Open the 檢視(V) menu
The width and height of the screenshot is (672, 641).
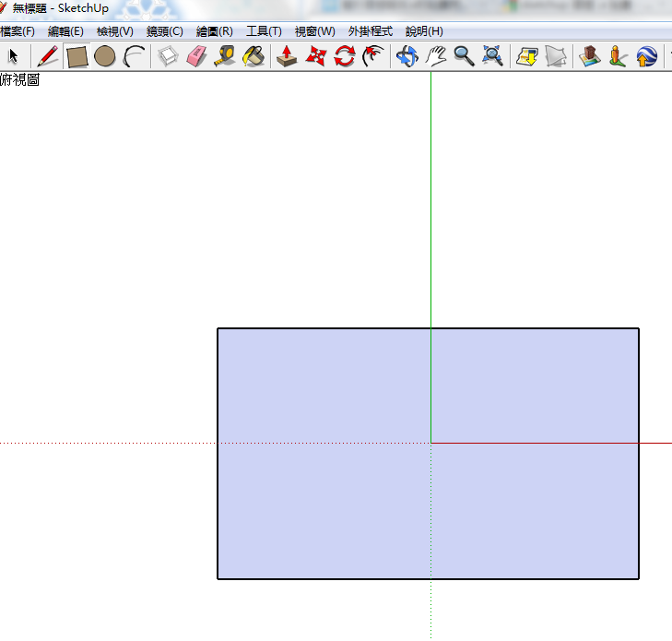[x=115, y=31]
